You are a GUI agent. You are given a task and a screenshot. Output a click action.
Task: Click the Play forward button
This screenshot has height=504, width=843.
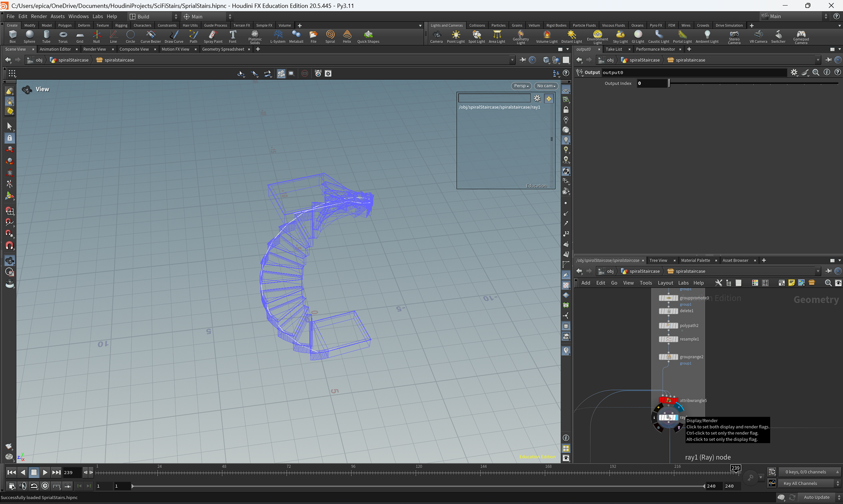pos(45,472)
